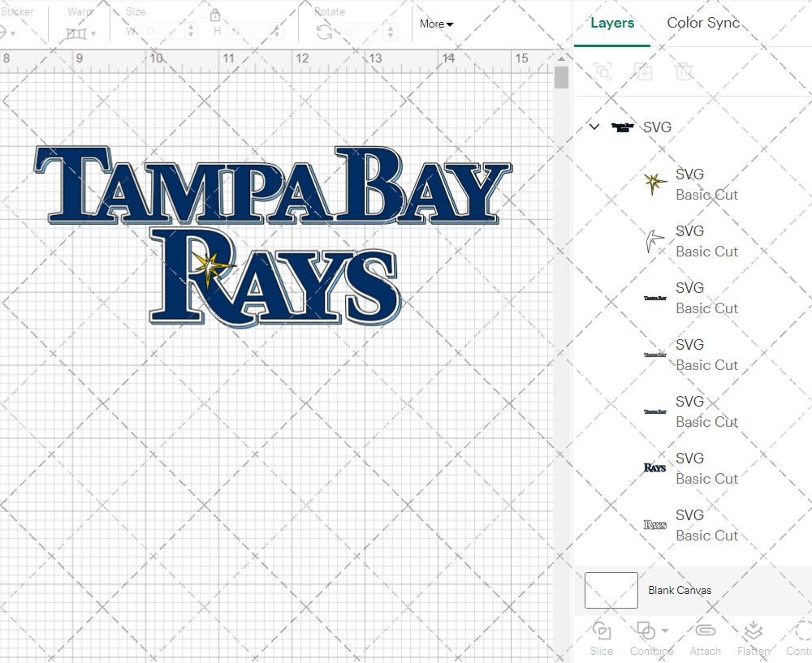Click the Combine tool icon
The width and height of the screenshot is (812, 663).
pyautogui.click(x=646, y=631)
